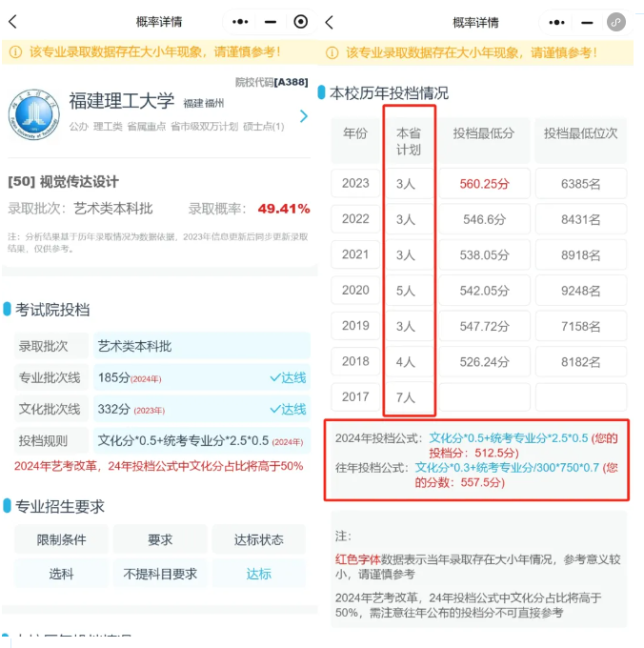The image size is (644, 648).
Task: Tap 往年投档公式 blue formula text
Action: [507, 467]
